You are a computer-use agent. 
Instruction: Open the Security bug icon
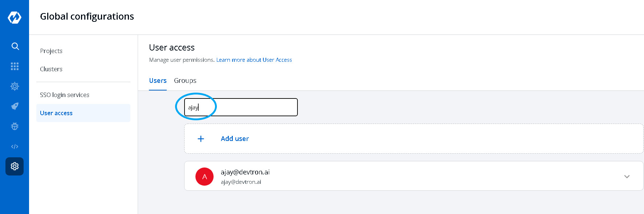pos(15,126)
